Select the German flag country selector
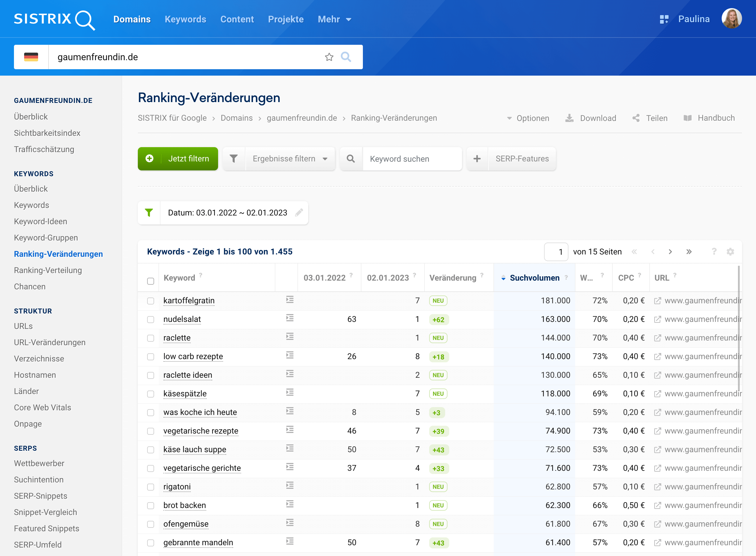 tap(31, 57)
